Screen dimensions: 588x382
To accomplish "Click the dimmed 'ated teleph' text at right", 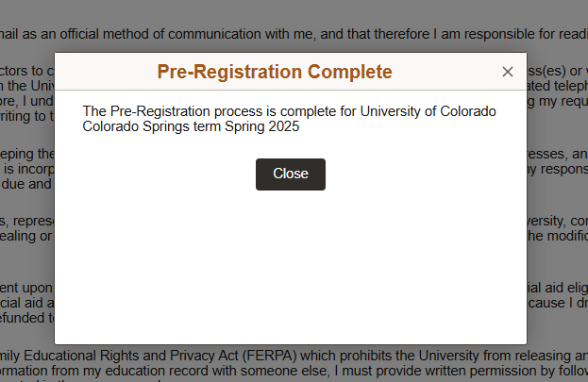I will pos(557,85).
